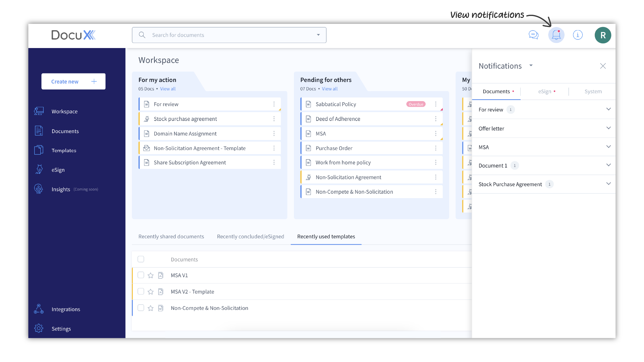Toggle checkbox for Non-Compete Non-Solicitation
The image size is (644, 362).
pos(141,308)
